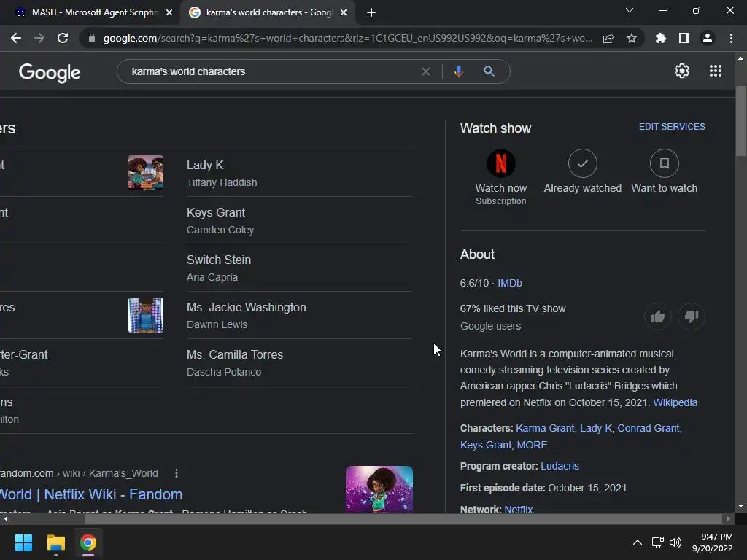Click horizontal scrollbar left arrow

click(x=5, y=518)
